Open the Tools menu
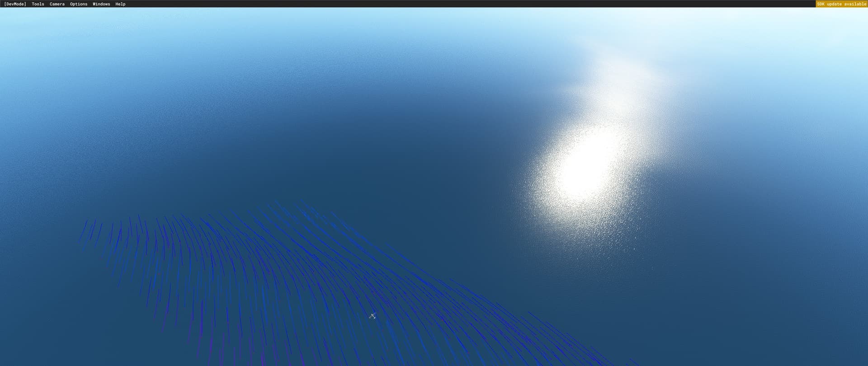 (38, 4)
